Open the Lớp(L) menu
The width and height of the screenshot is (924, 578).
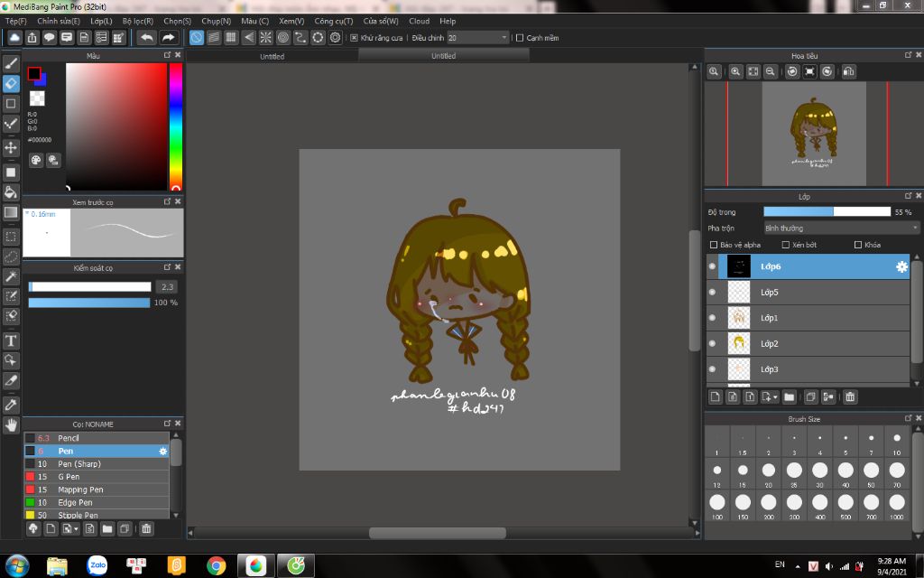tap(101, 22)
